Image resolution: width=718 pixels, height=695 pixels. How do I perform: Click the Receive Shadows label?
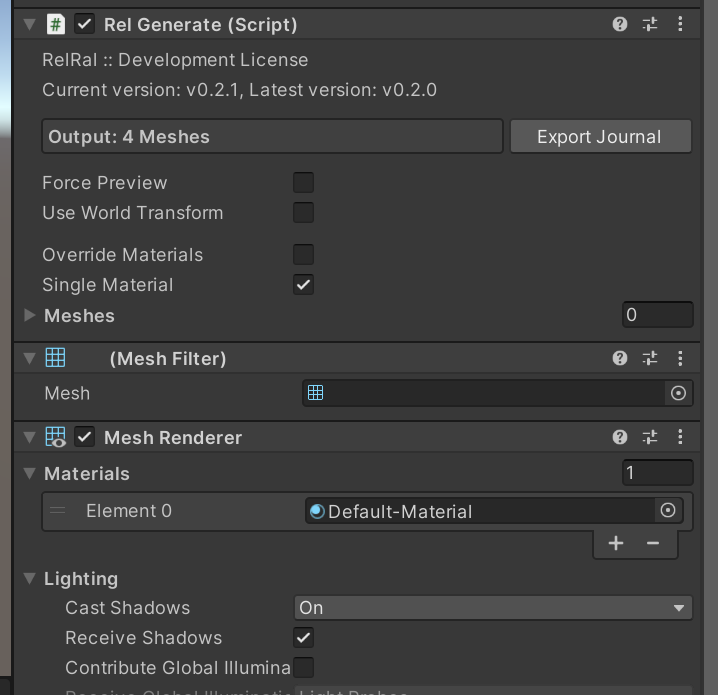click(x=144, y=638)
